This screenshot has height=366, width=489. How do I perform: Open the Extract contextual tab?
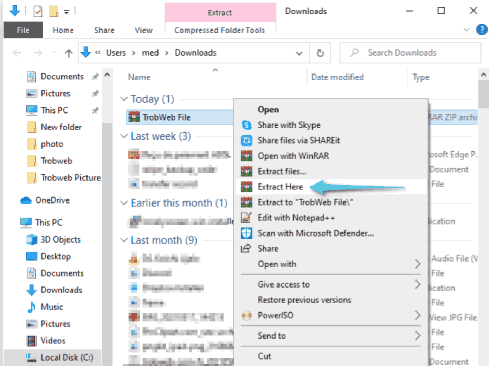coord(220,13)
